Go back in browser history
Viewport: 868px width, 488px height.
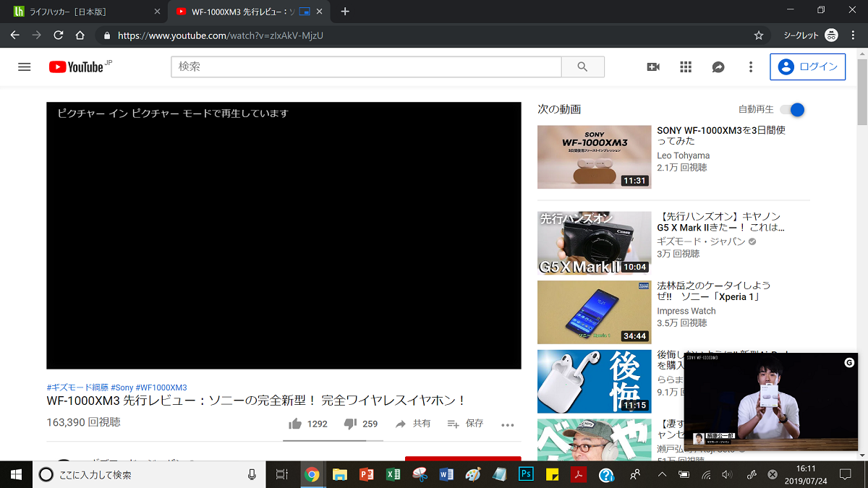(14, 35)
